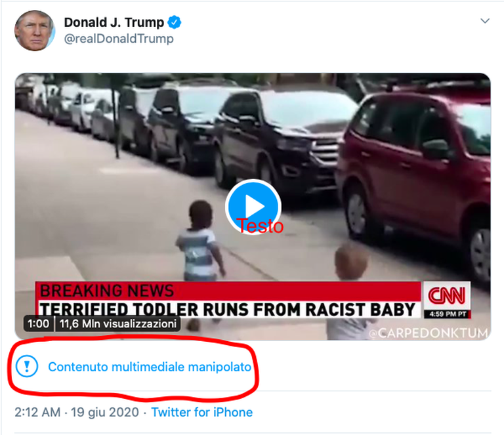The image size is (504, 435).
Task: Click the @realDonaldTrump handle
Action: [x=119, y=39]
